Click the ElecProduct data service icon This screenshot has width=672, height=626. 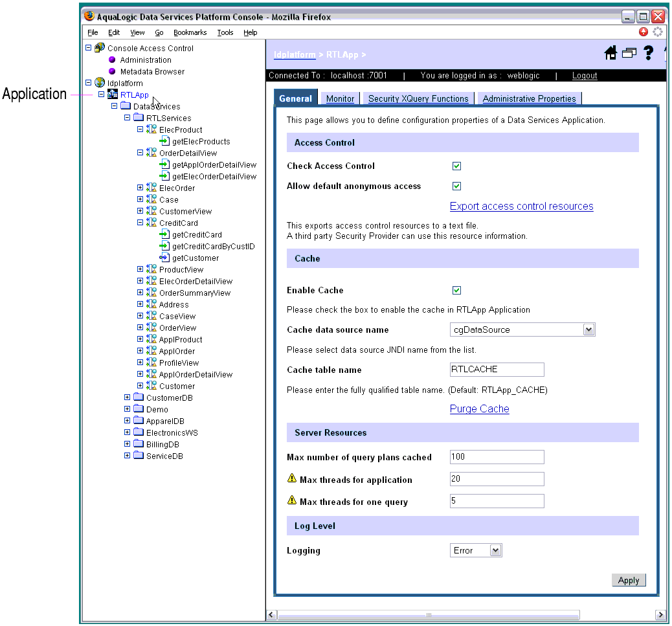[151, 129]
